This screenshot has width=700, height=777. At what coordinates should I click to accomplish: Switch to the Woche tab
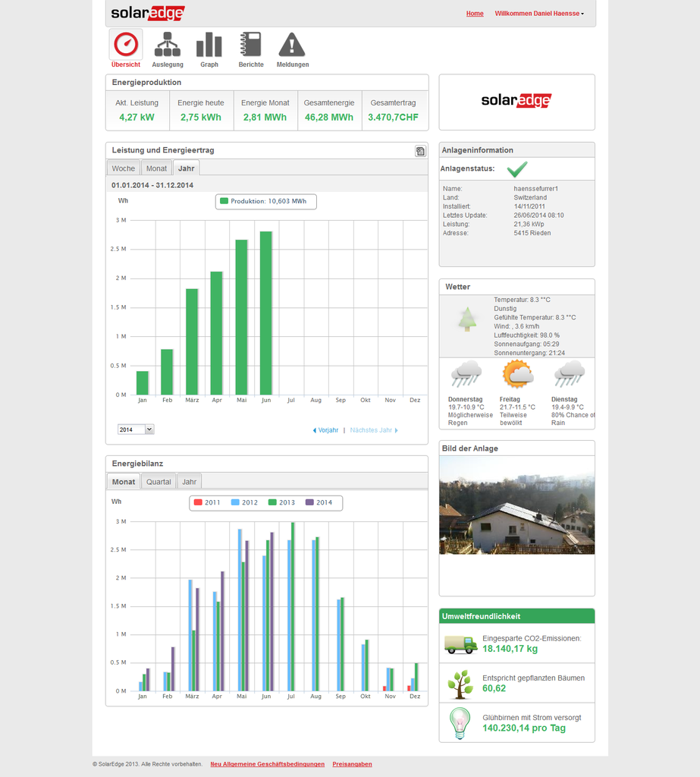click(123, 168)
